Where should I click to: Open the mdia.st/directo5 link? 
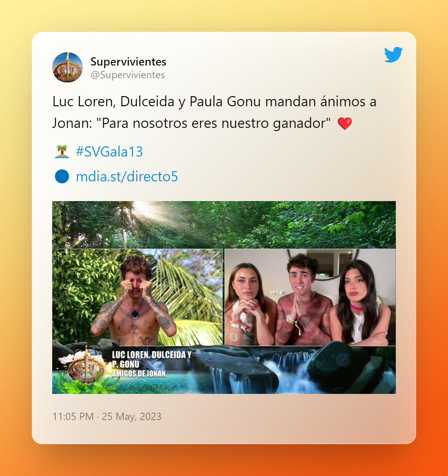(x=127, y=176)
